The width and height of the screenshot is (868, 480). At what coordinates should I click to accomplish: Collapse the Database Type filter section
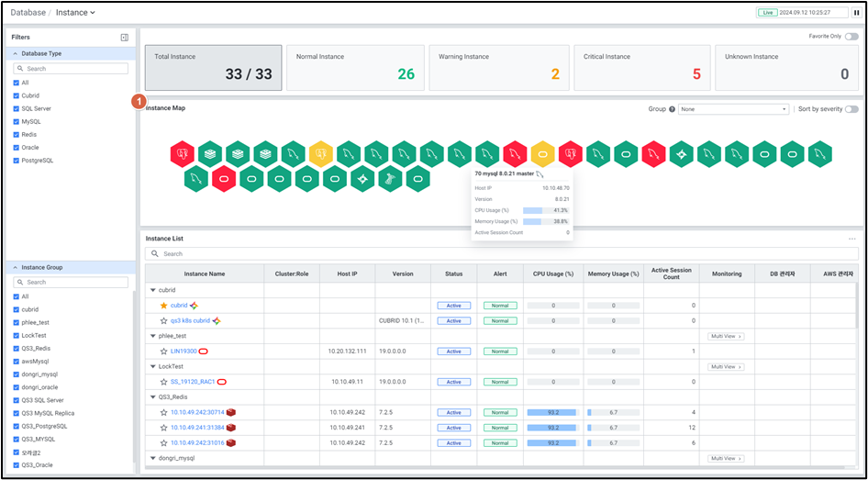pyautogui.click(x=16, y=54)
